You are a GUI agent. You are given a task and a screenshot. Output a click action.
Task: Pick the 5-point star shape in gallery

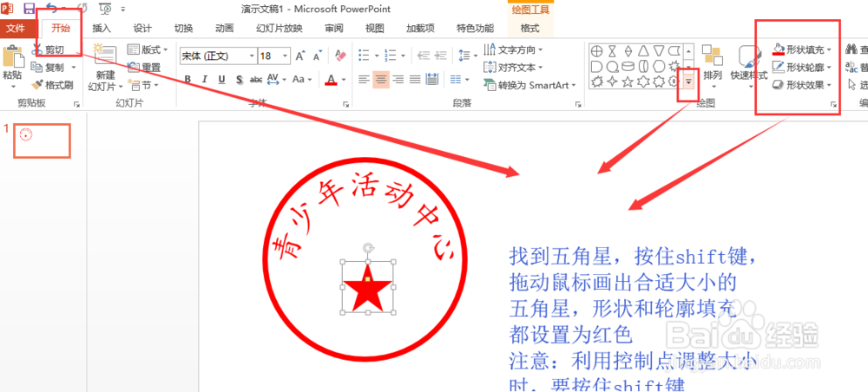[x=628, y=82]
